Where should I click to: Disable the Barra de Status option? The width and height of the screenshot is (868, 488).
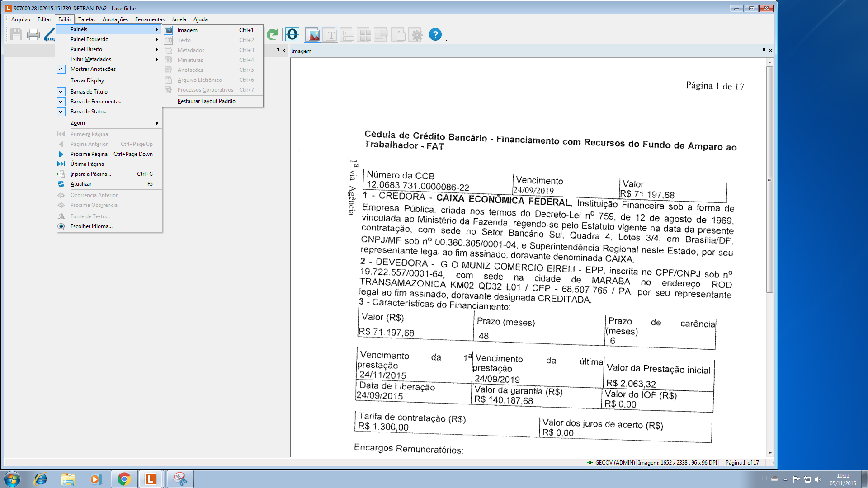[x=88, y=112]
